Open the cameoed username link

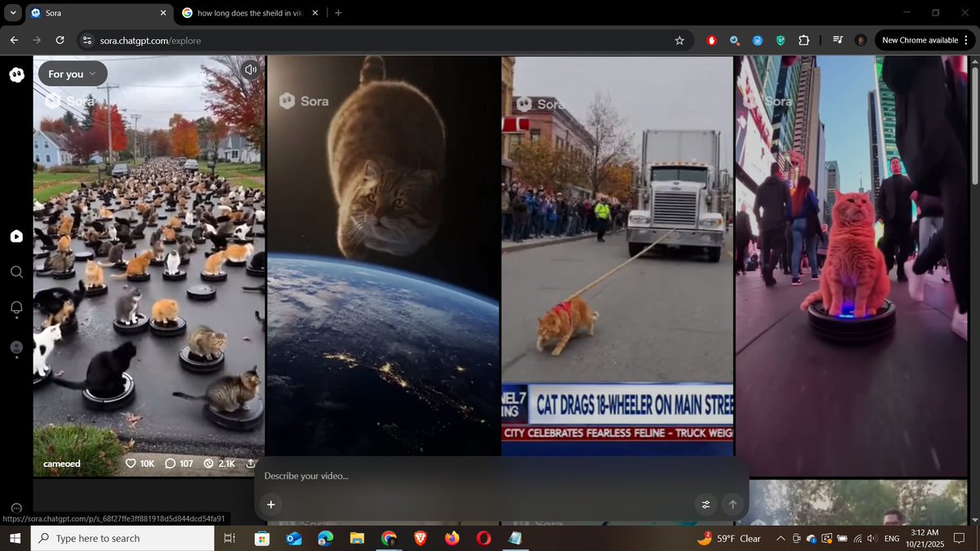click(x=62, y=464)
